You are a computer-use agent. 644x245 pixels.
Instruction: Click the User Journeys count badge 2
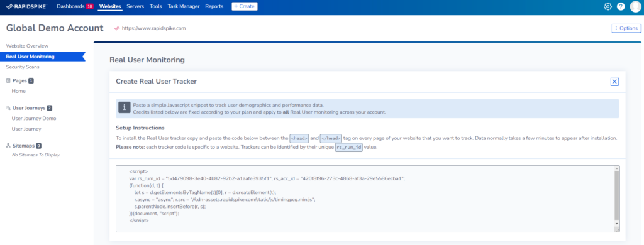point(50,108)
